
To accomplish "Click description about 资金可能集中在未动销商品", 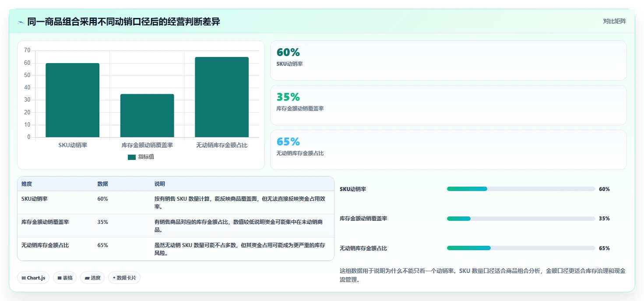I will (239, 226).
